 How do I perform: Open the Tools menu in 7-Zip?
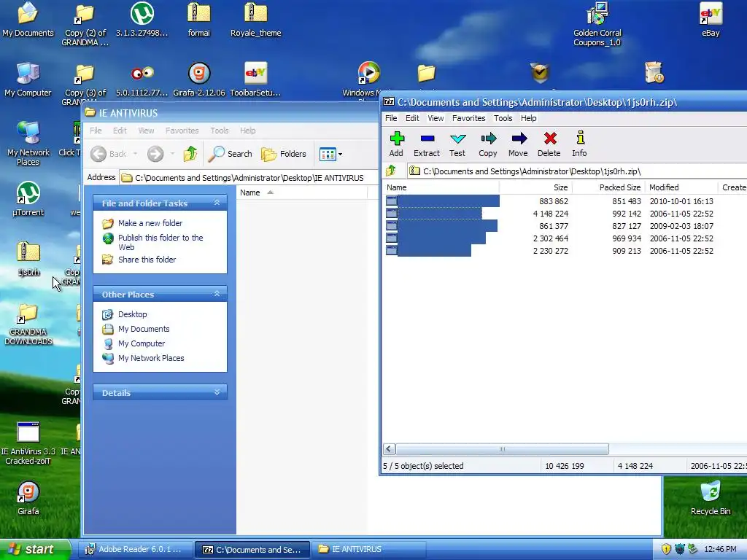pos(503,118)
